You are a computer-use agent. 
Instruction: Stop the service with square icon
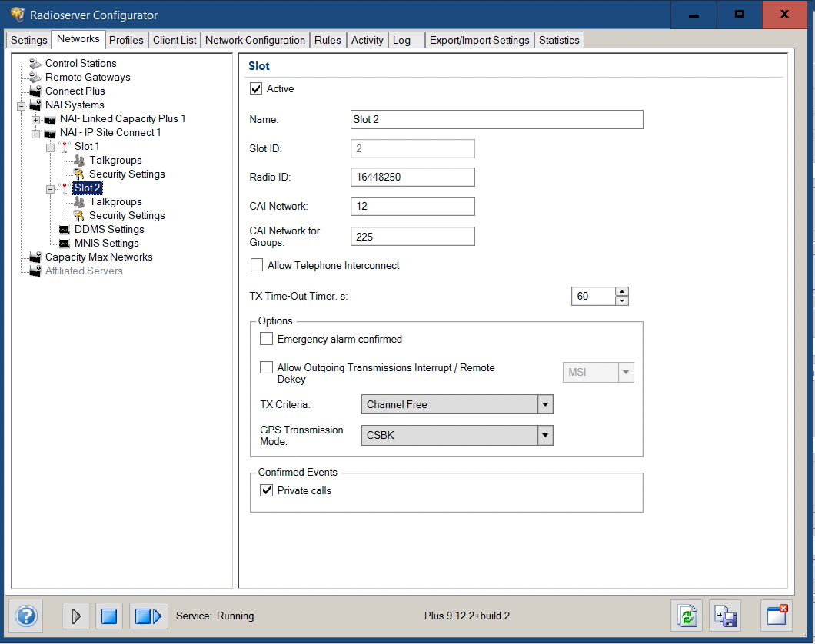[x=109, y=616]
